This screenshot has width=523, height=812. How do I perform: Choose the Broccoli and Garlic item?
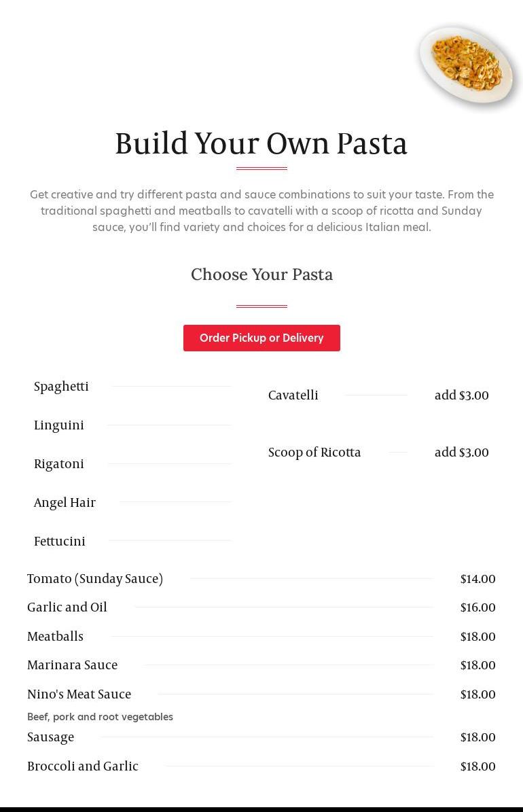[83, 766]
